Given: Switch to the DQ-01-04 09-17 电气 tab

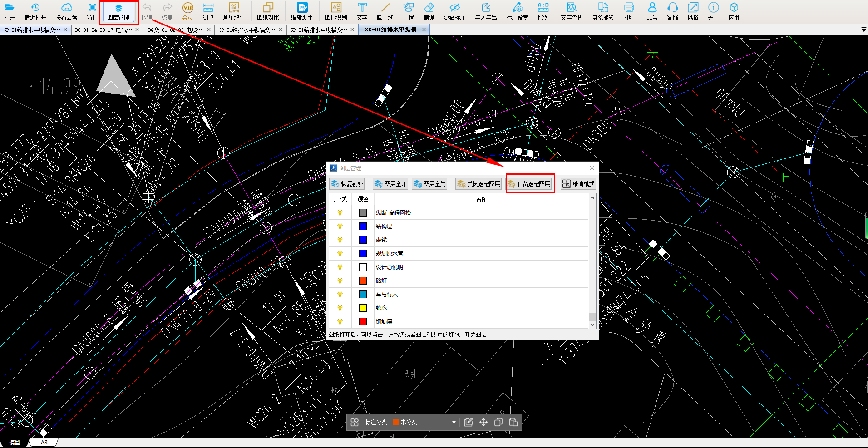Looking at the screenshot, I should pos(104,30).
